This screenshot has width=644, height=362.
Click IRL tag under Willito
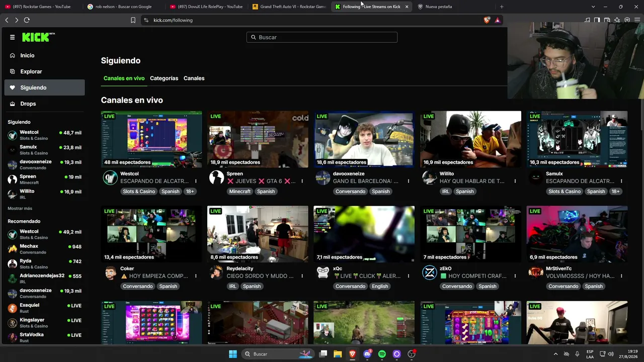(446, 192)
